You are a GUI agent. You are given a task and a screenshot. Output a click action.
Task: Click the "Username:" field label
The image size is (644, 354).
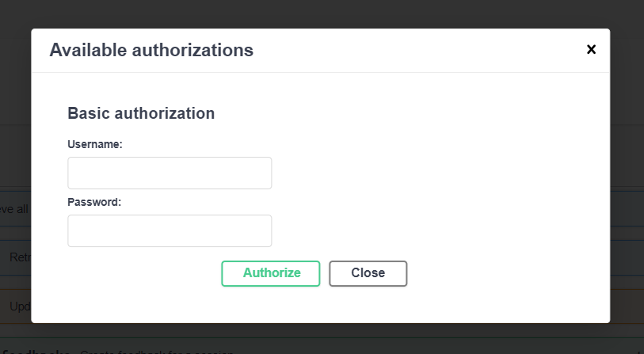pos(95,144)
